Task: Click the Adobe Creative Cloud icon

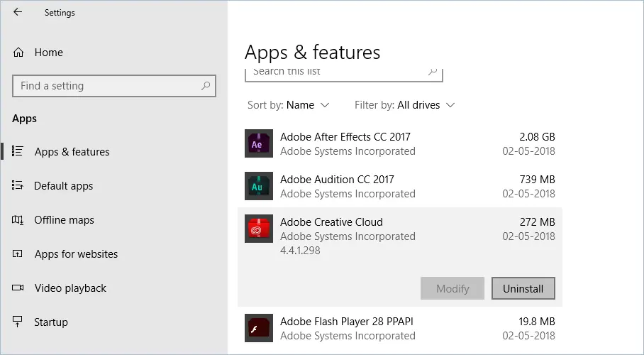Action: (x=258, y=229)
